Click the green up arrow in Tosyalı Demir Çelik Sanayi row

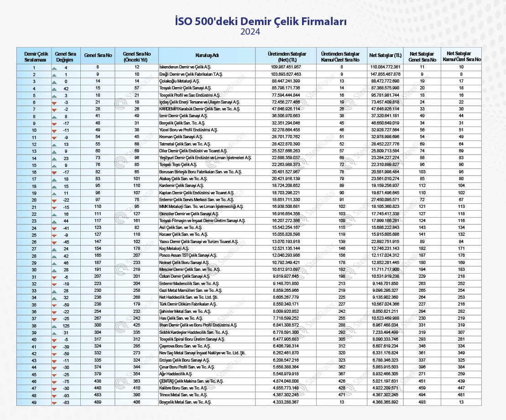[x=54, y=89]
